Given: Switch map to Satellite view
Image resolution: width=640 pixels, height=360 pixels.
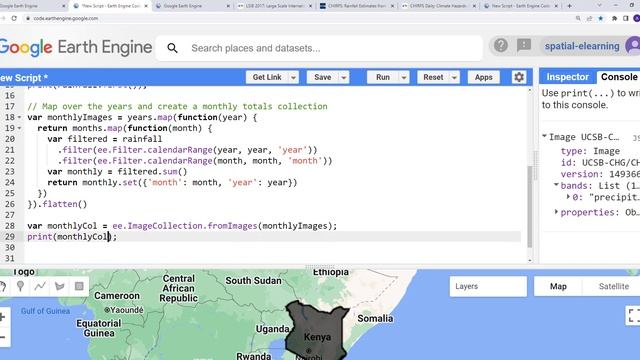Looking at the screenshot, I should (x=613, y=286).
